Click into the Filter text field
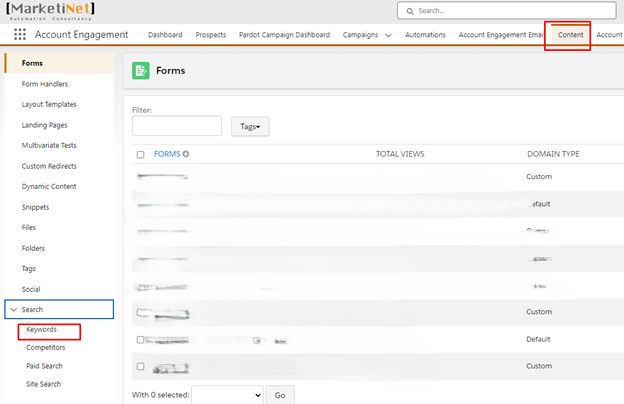This screenshot has width=624, height=404. coord(177,126)
